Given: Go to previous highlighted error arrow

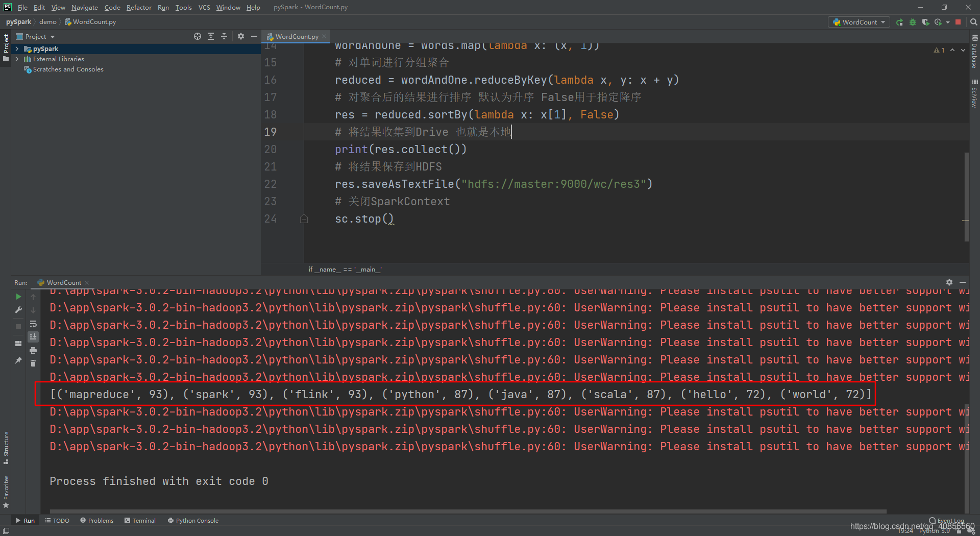Looking at the screenshot, I should coord(952,50).
